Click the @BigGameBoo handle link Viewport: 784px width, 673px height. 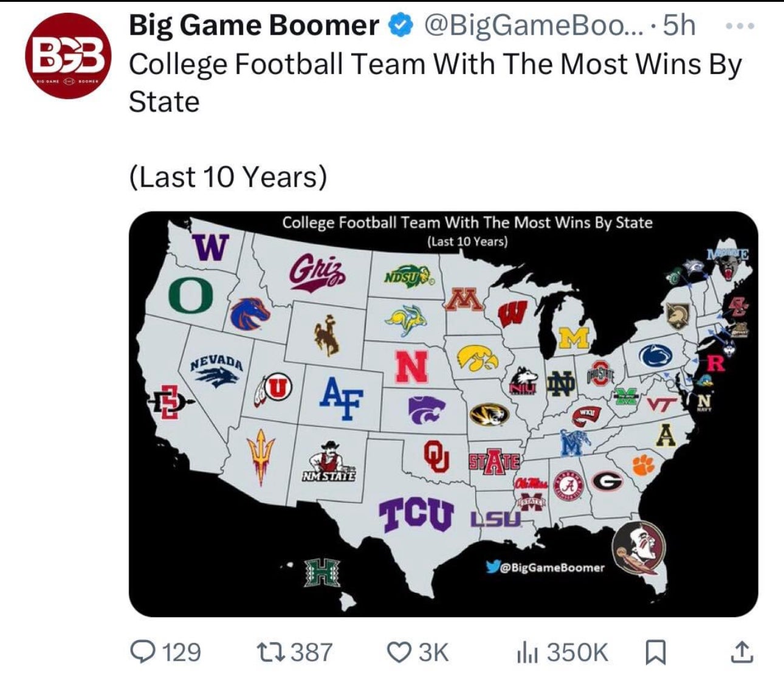click(529, 26)
